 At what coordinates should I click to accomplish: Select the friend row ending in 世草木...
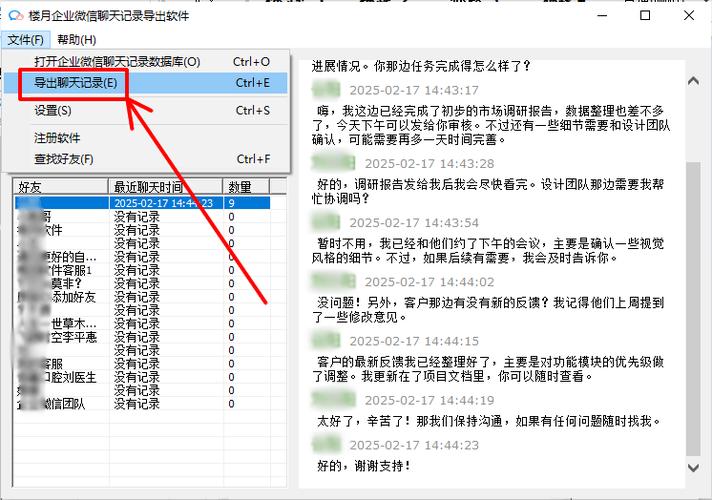click(143, 324)
